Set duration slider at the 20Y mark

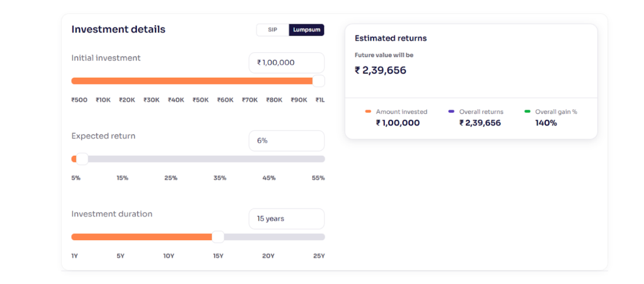[269, 237]
